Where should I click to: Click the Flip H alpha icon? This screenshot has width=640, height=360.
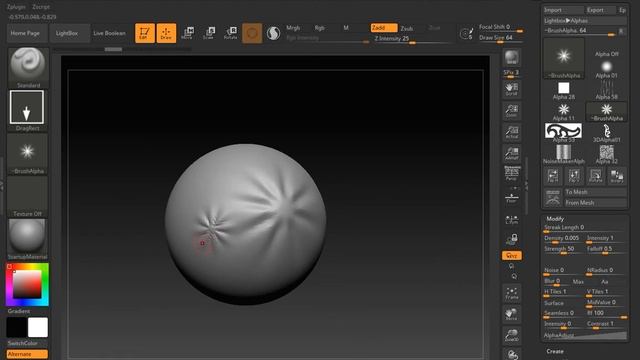(553, 176)
